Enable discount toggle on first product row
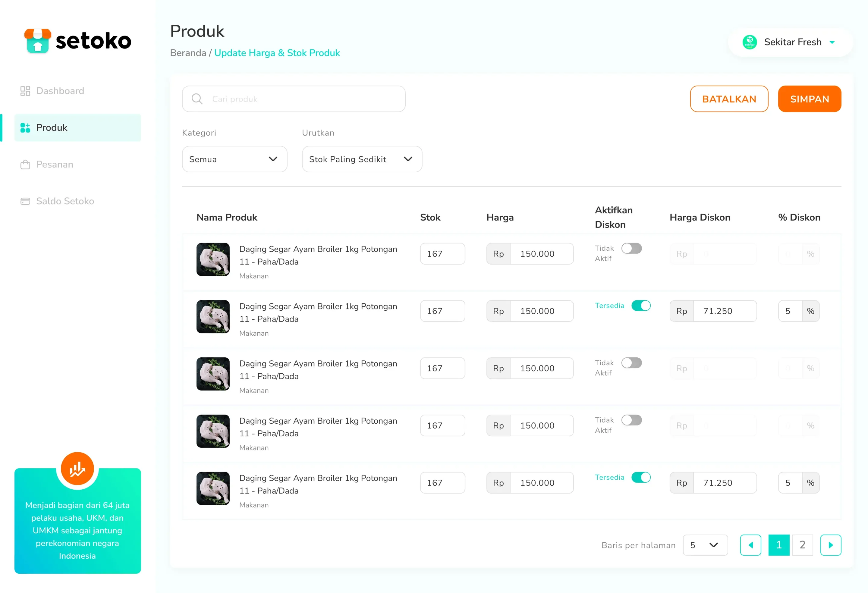Image resolution: width=868 pixels, height=593 pixels. (631, 248)
